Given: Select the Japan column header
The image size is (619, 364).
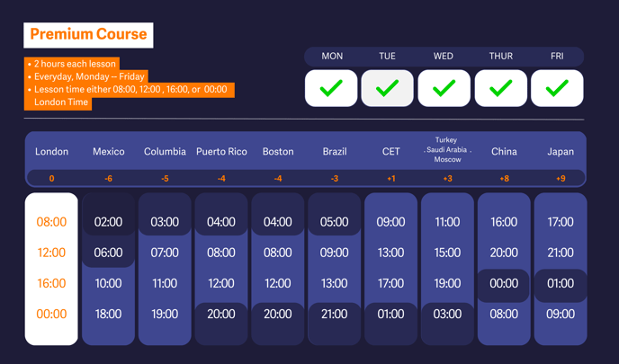Looking at the screenshot, I should [x=560, y=152].
